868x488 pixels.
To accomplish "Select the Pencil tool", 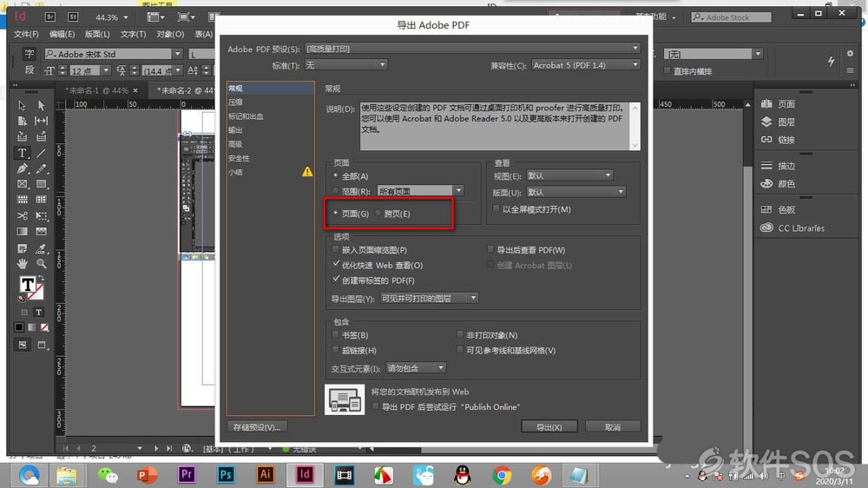I will 41,168.
